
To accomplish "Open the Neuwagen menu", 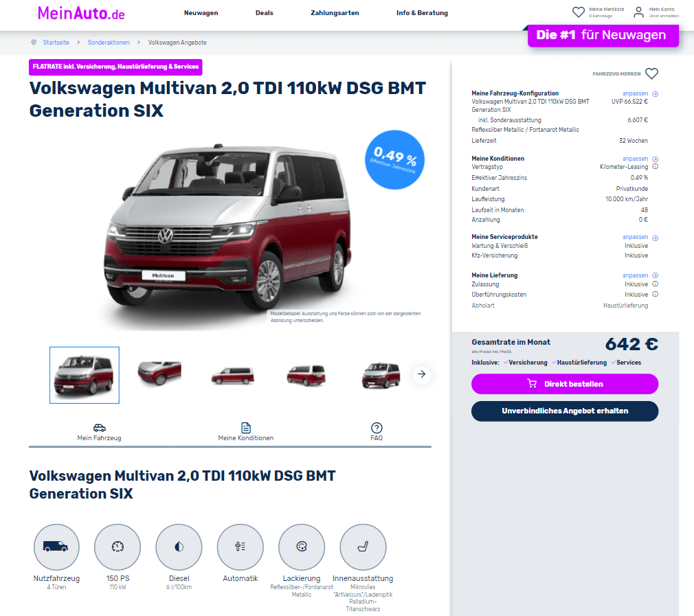I will tap(201, 13).
